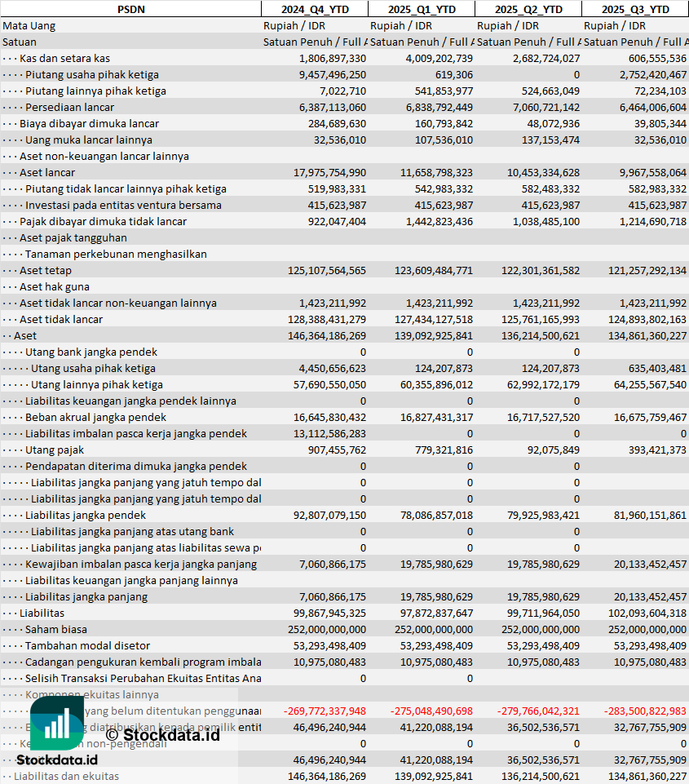689x784 pixels.
Task: Click the Aset lancar row label
Action: pos(47,172)
